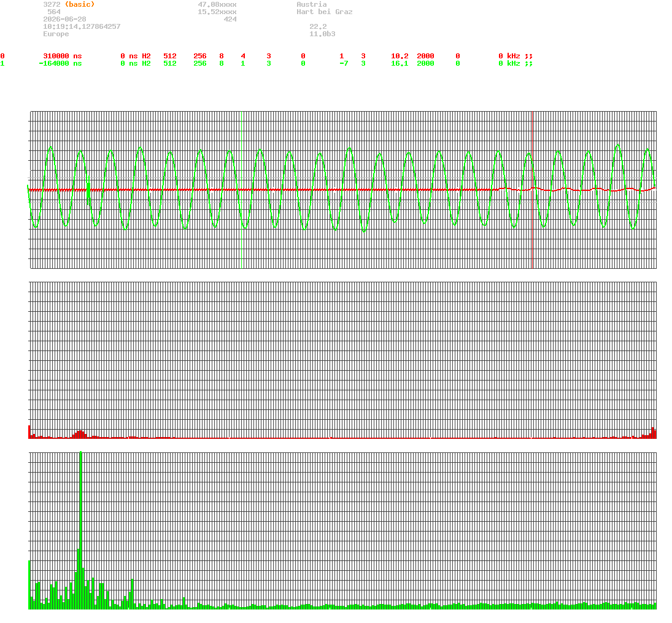Click the green channel -164000 ns value
The width and height of the screenshot is (672, 623).
coord(60,63)
